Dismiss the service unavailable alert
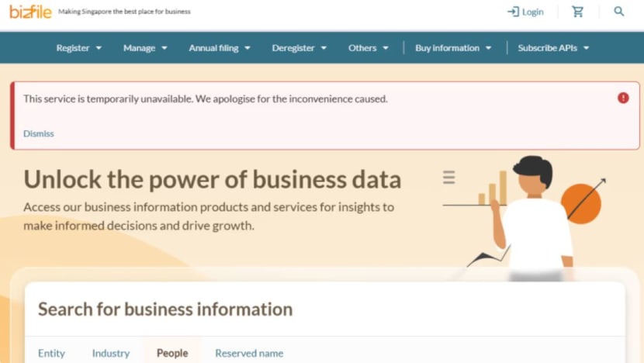 [39, 133]
